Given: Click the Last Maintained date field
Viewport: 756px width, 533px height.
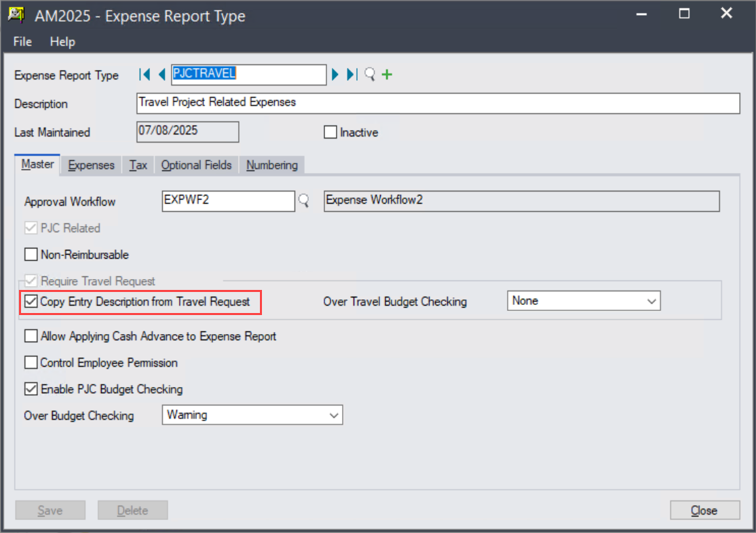Looking at the screenshot, I should pyautogui.click(x=187, y=132).
